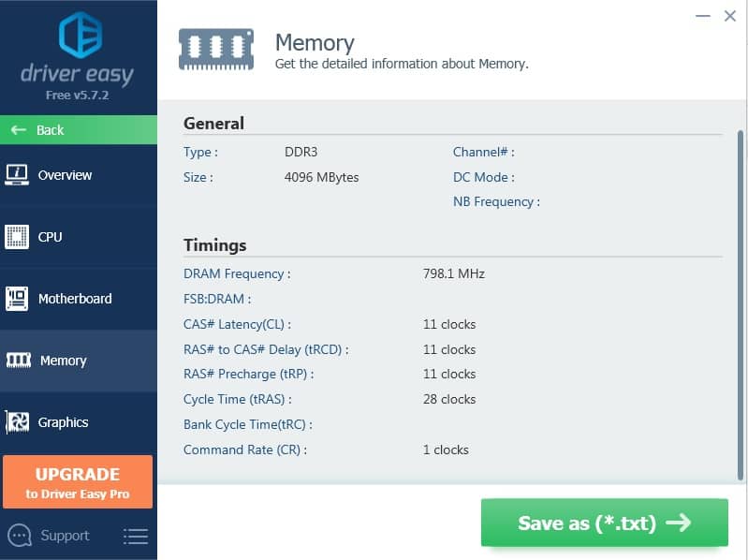748x560 pixels.
Task: Click the 4096 MBytes size value
Action: click(x=321, y=177)
